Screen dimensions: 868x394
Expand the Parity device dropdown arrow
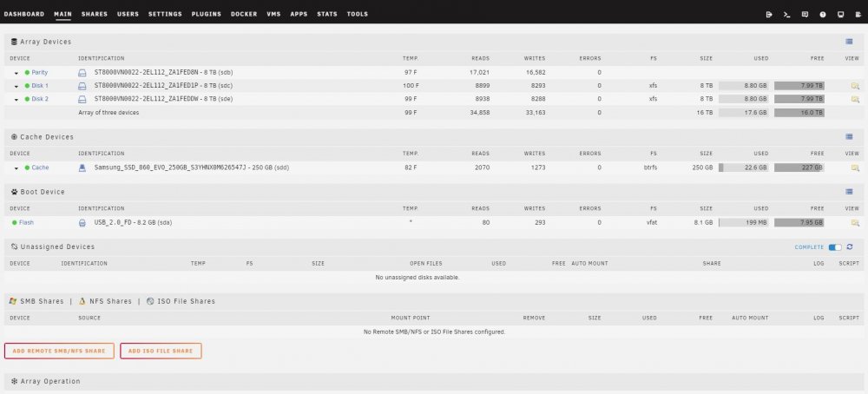(x=16, y=73)
